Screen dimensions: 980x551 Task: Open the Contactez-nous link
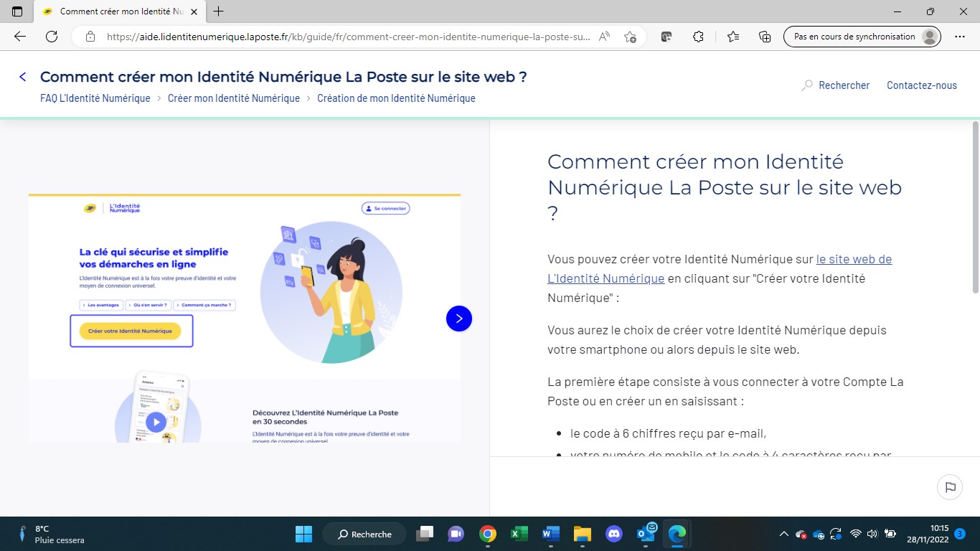922,85
